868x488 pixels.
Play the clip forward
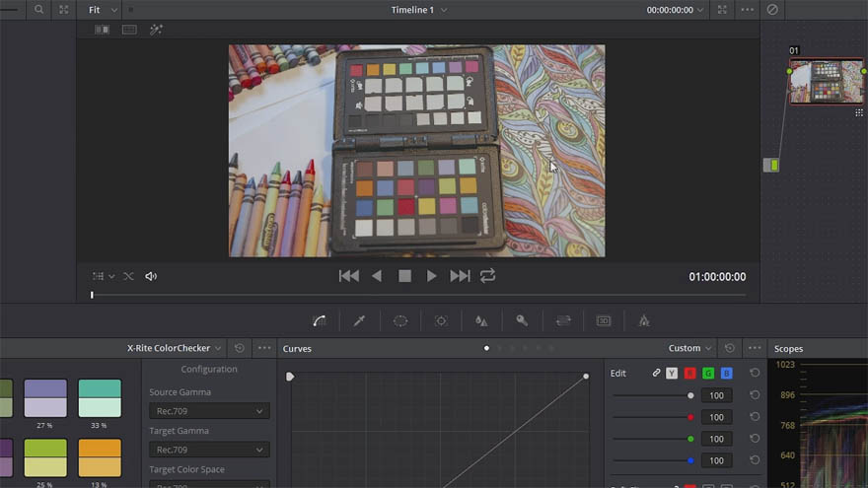click(432, 275)
